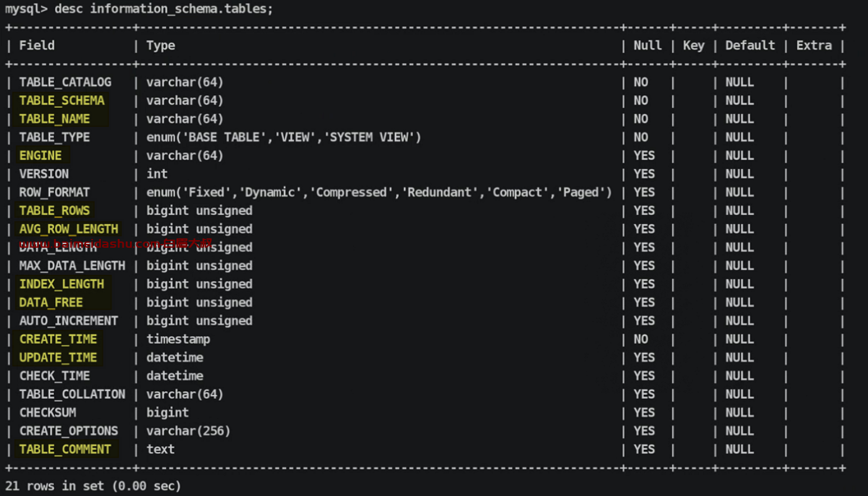Click the INDEX_LENGTH field name

(62, 284)
